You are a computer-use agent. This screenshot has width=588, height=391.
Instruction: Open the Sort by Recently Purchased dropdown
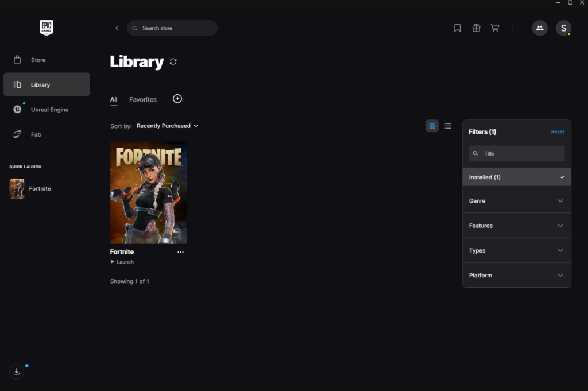(167, 126)
